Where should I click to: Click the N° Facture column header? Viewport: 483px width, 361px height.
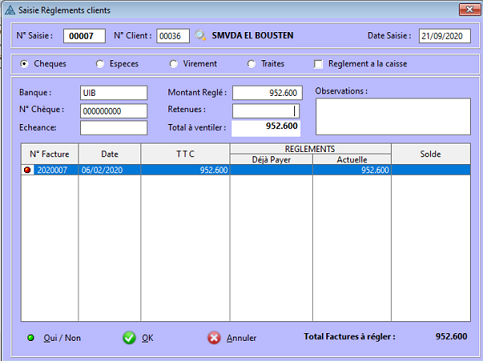(50, 154)
